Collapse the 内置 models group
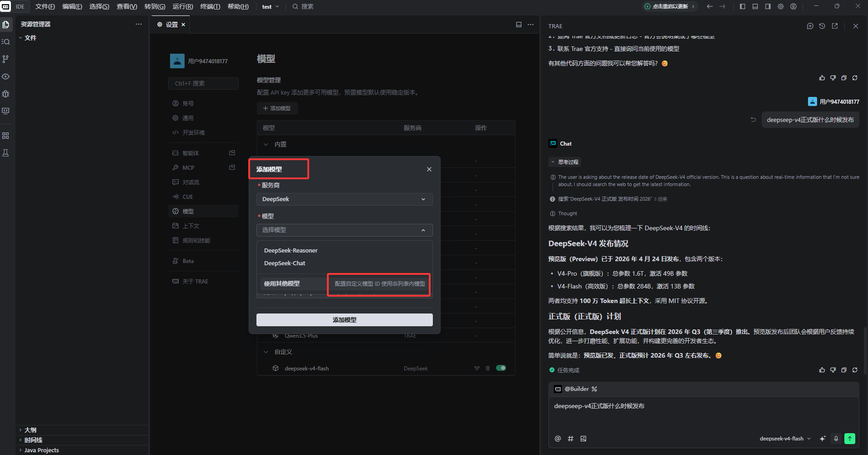The width and height of the screenshot is (868, 455). [x=266, y=144]
